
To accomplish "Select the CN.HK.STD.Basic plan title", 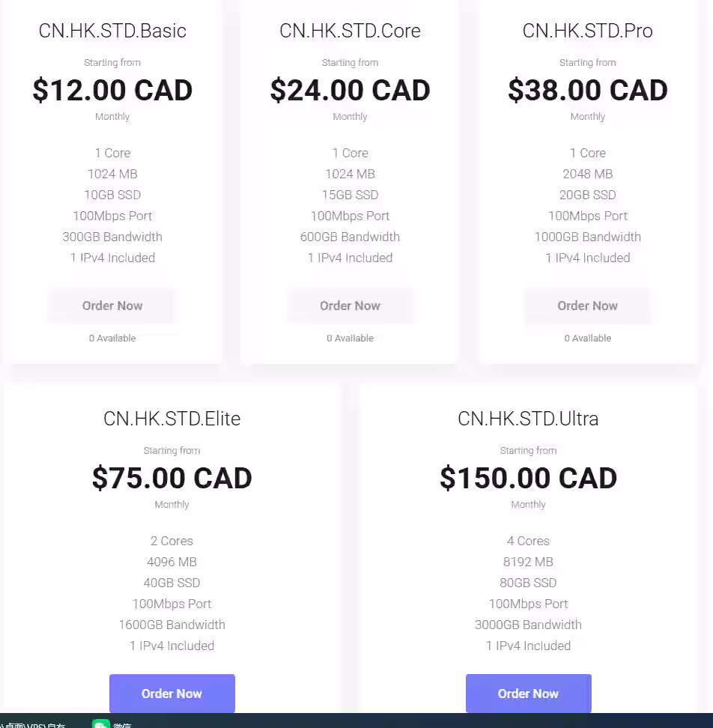I will pos(112,31).
